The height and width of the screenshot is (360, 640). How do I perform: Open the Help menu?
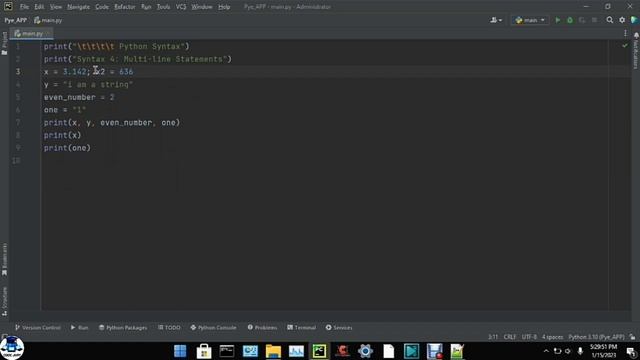(224, 7)
